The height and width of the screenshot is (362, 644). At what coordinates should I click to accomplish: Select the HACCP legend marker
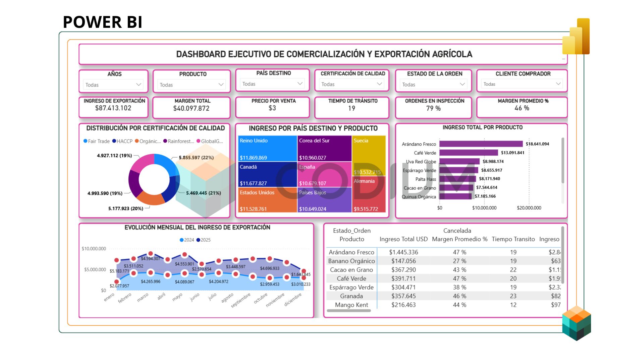(114, 141)
